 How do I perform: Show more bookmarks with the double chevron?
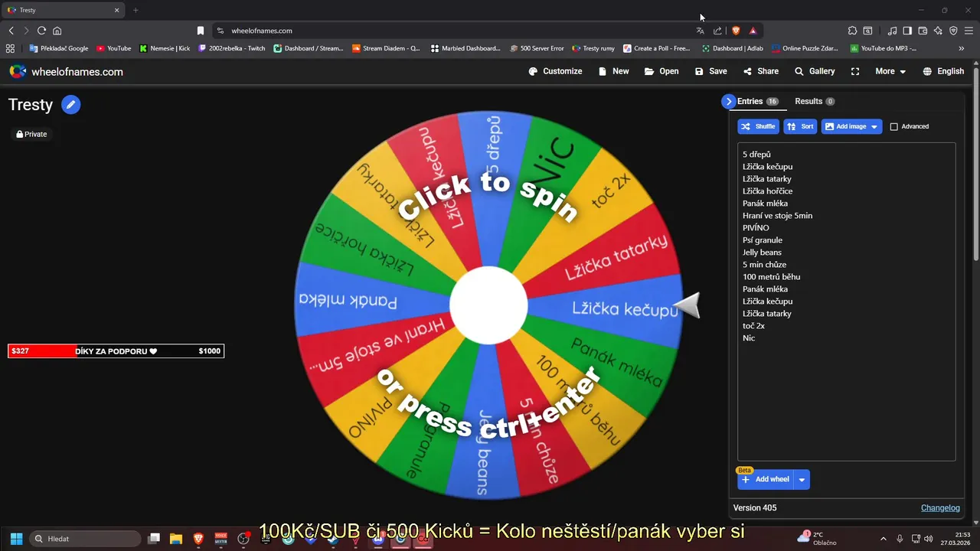962,48
